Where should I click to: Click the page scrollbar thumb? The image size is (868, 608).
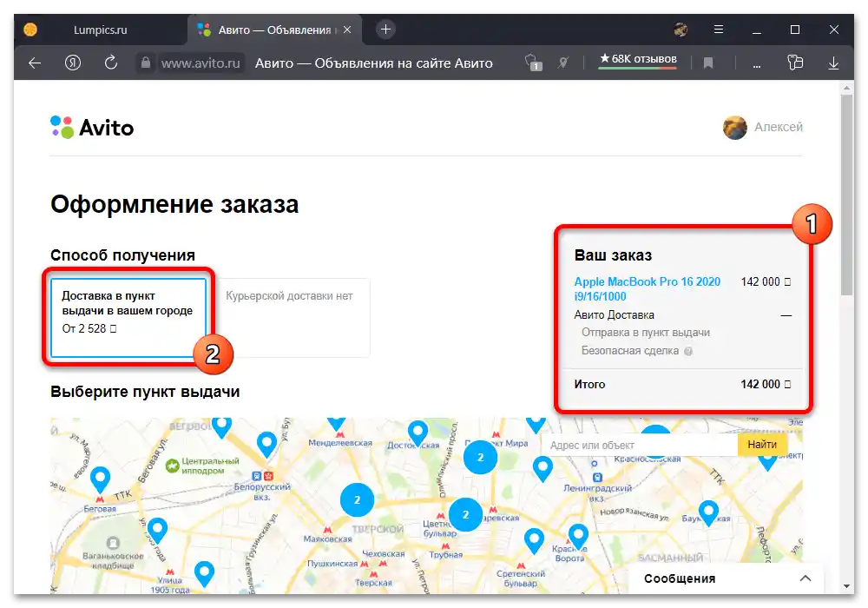click(x=846, y=195)
